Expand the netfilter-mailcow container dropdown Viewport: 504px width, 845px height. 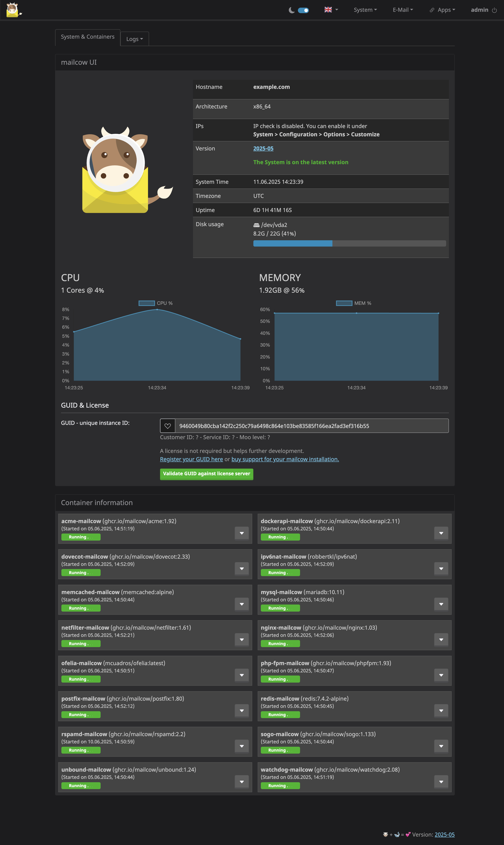tap(242, 640)
